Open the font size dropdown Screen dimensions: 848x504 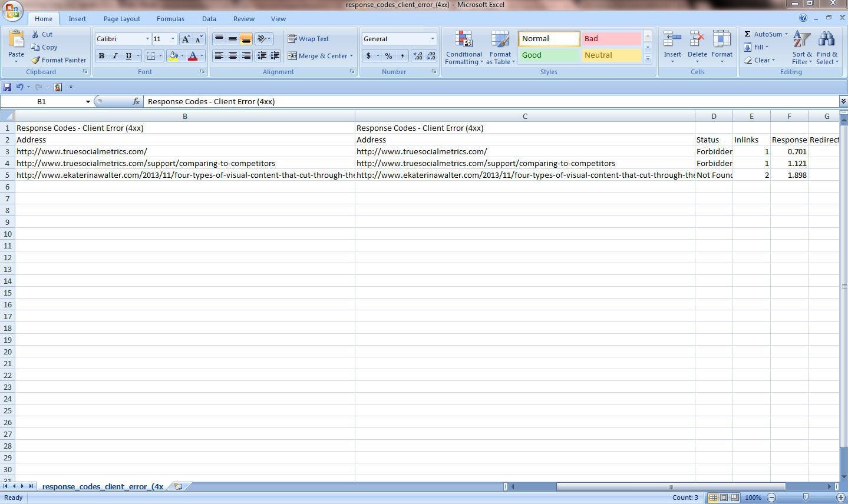pos(173,39)
